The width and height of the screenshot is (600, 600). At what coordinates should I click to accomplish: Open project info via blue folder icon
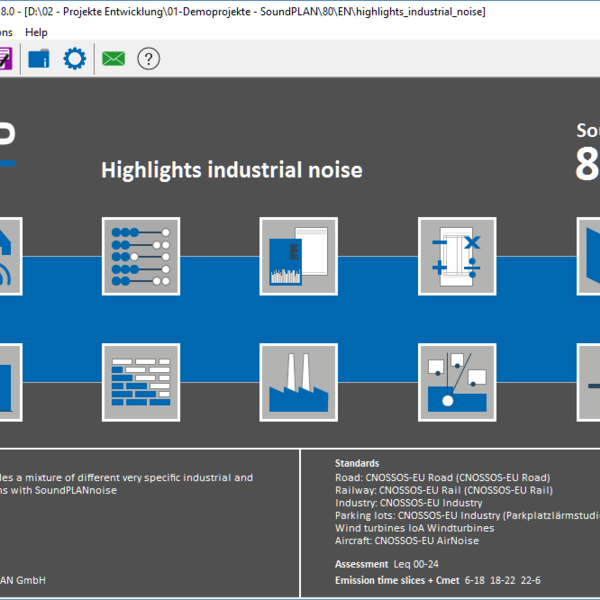coord(39,59)
